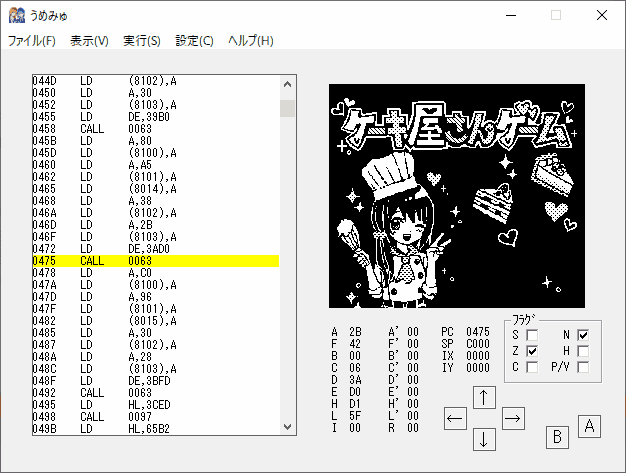Select line 0468 LD A,38
The width and height of the screenshot is (626, 473).
[156, 201]
